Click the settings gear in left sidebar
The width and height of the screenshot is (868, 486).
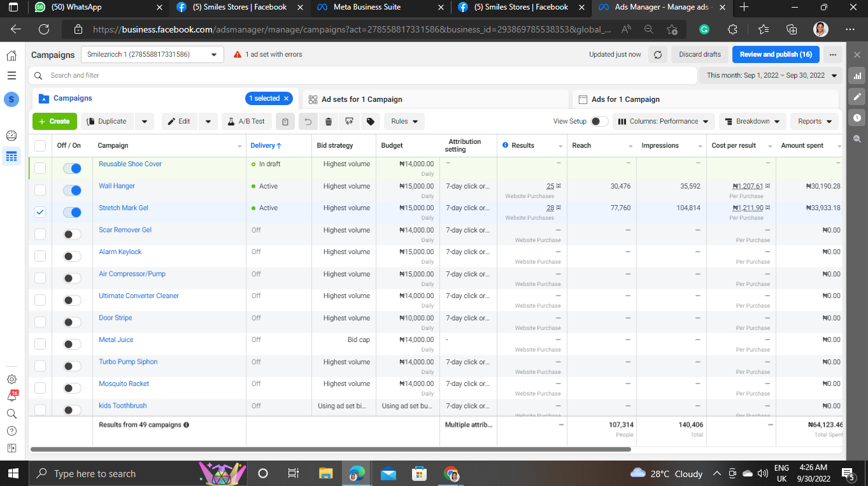coord(11,379)
